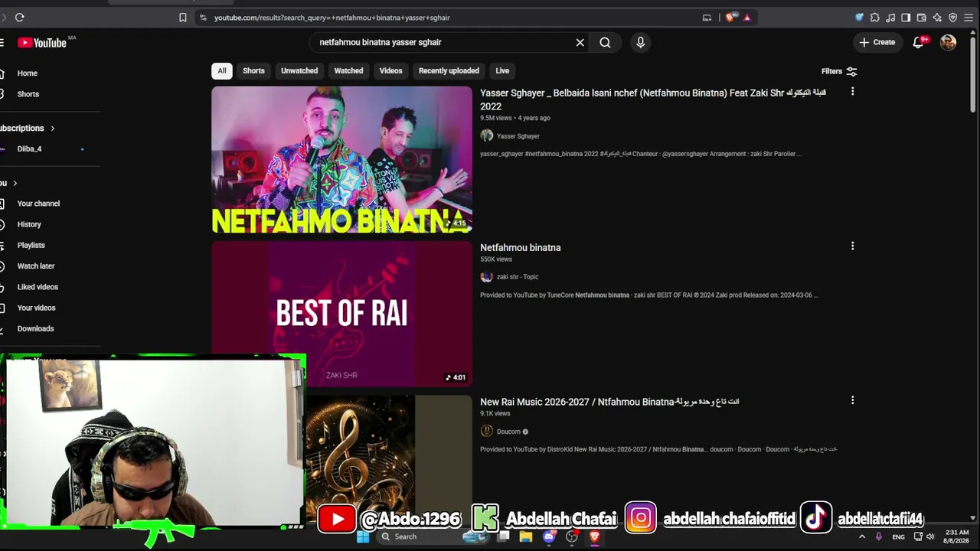980x551 pixels.
Task: Select the All filter chip
Action: click(221, 71)
